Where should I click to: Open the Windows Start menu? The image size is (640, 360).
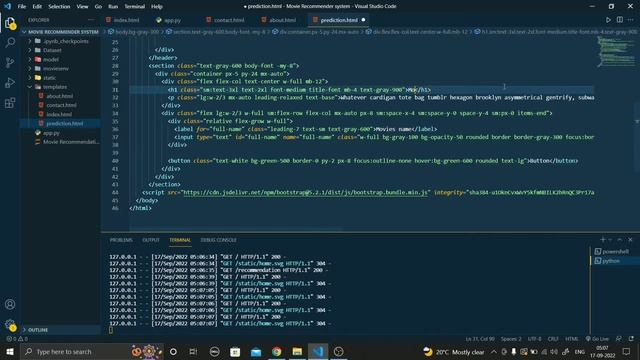pyautogui.click(x=10, y=351)
